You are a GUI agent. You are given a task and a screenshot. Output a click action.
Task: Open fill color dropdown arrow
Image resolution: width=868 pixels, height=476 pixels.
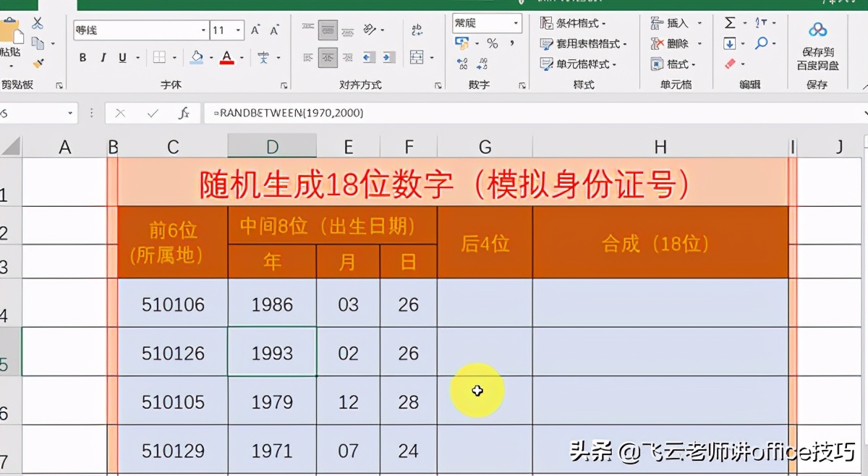pyautogui.click(x=211, y=58)
